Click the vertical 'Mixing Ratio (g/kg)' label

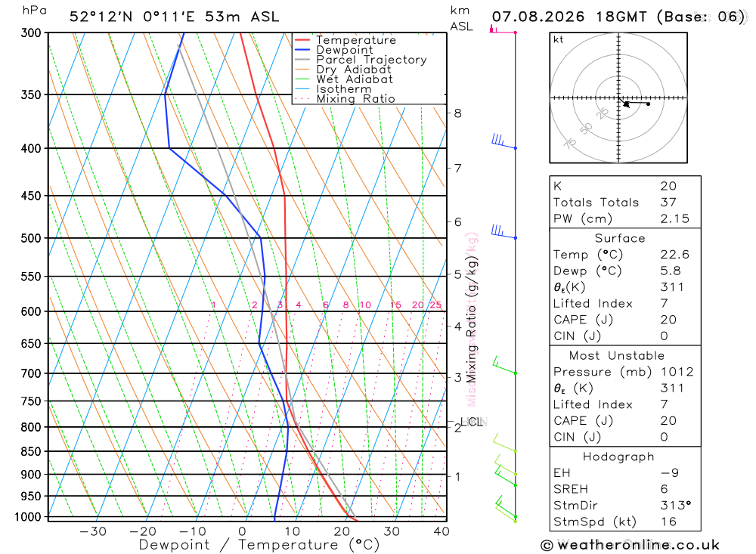tap(471, 319)
